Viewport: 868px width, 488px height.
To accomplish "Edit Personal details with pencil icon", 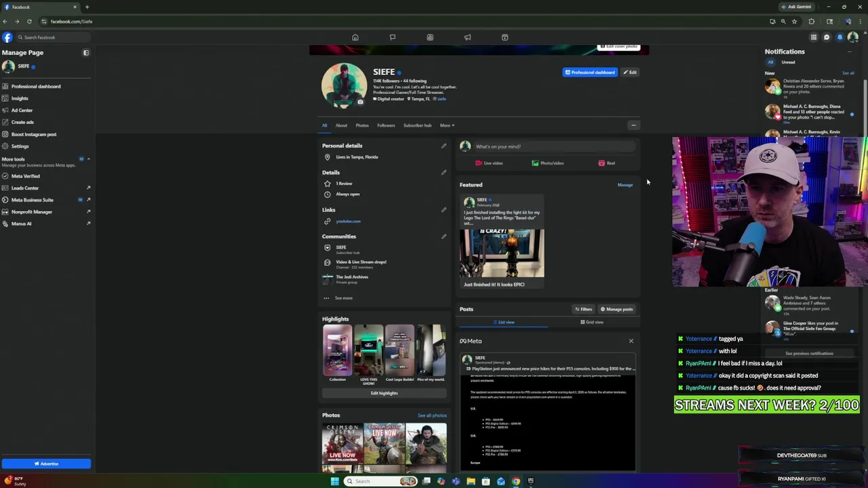I will pyautogui.click(x=443, y=146).
